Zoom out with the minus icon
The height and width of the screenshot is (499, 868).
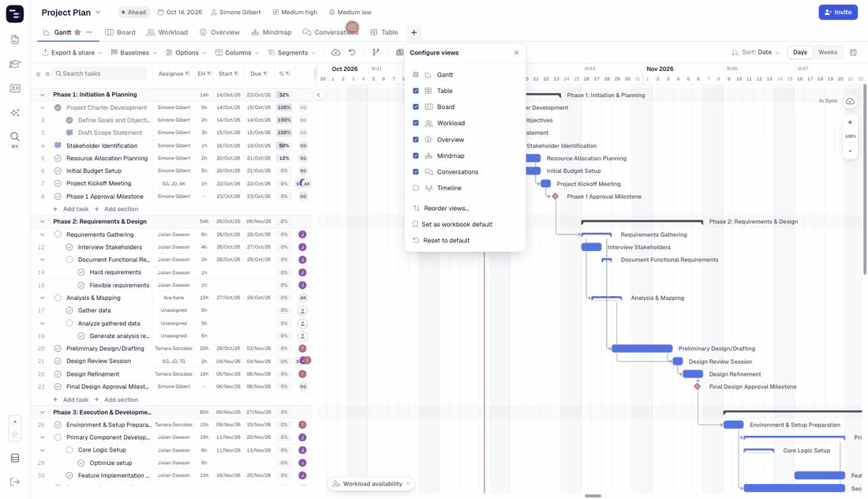tap(851, 151)
